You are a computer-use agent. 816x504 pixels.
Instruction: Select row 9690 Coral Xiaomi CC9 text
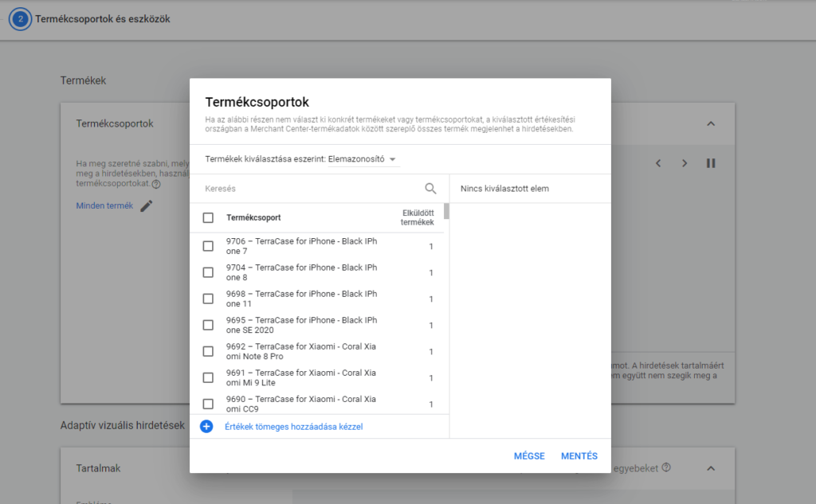[301, 404]
